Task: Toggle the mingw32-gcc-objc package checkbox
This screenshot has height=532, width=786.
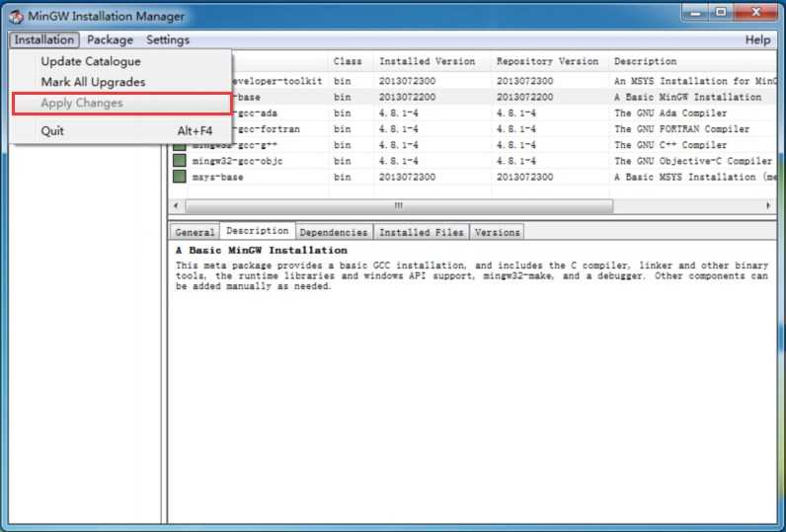Action: 180,161
